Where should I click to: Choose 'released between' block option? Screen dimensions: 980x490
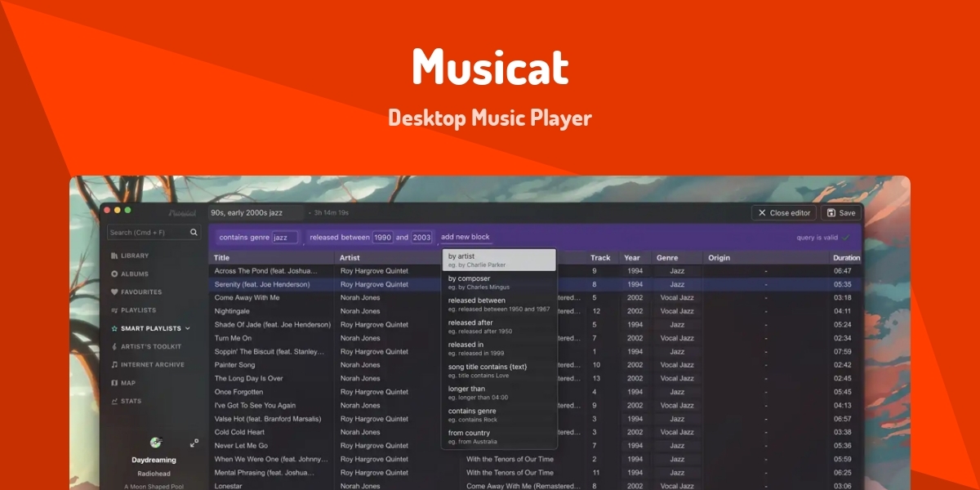click(x=499, y=304)
